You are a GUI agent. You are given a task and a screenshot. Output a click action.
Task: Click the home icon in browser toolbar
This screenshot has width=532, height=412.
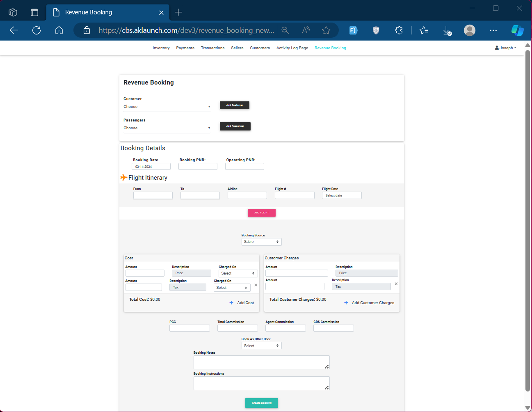(x=59, y=30)
